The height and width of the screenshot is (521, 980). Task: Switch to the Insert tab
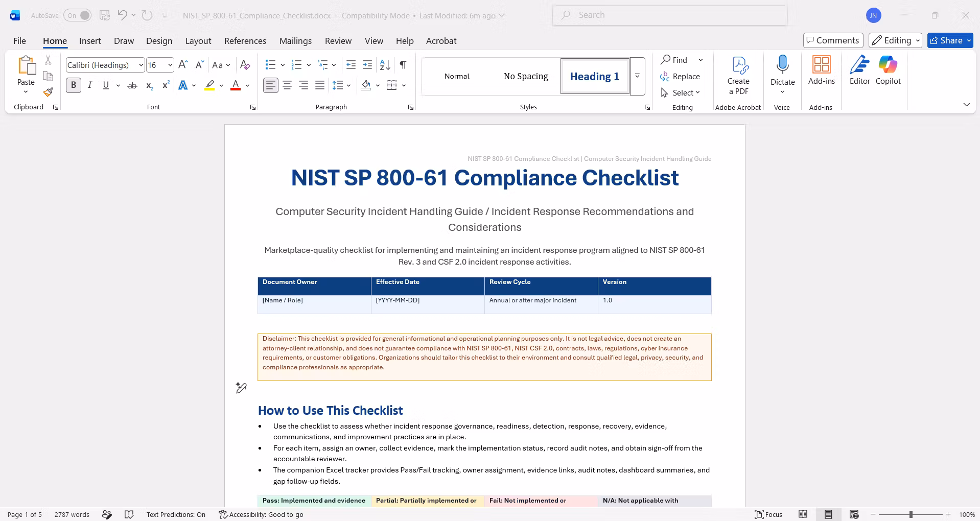click(90, 41)
